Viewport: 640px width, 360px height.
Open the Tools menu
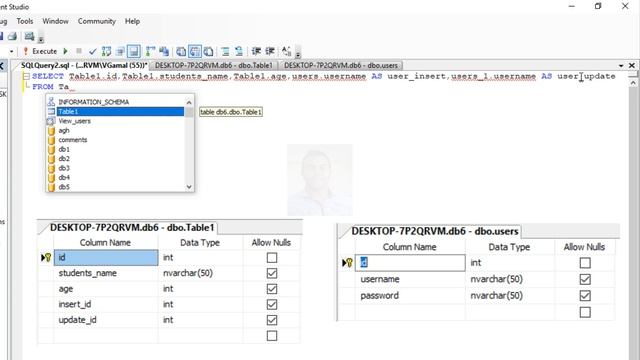coord(25,21)
